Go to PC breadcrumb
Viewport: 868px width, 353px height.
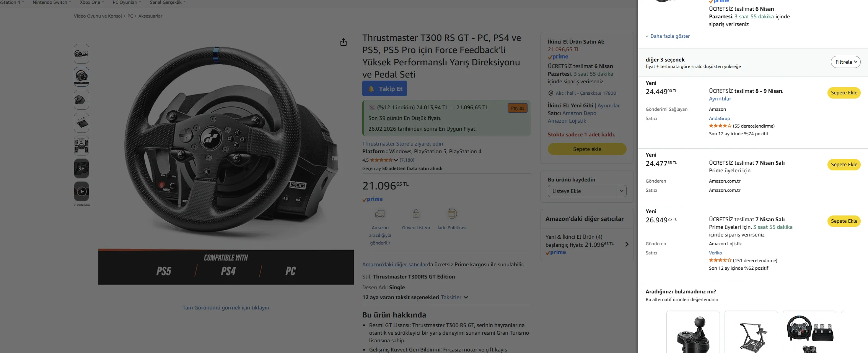(130, 16)
